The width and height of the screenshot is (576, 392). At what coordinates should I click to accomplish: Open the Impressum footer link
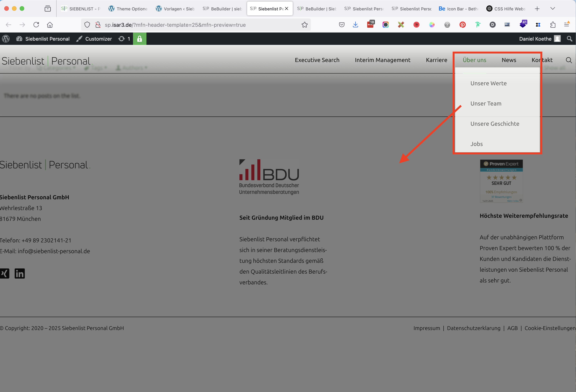coord(426,328)
